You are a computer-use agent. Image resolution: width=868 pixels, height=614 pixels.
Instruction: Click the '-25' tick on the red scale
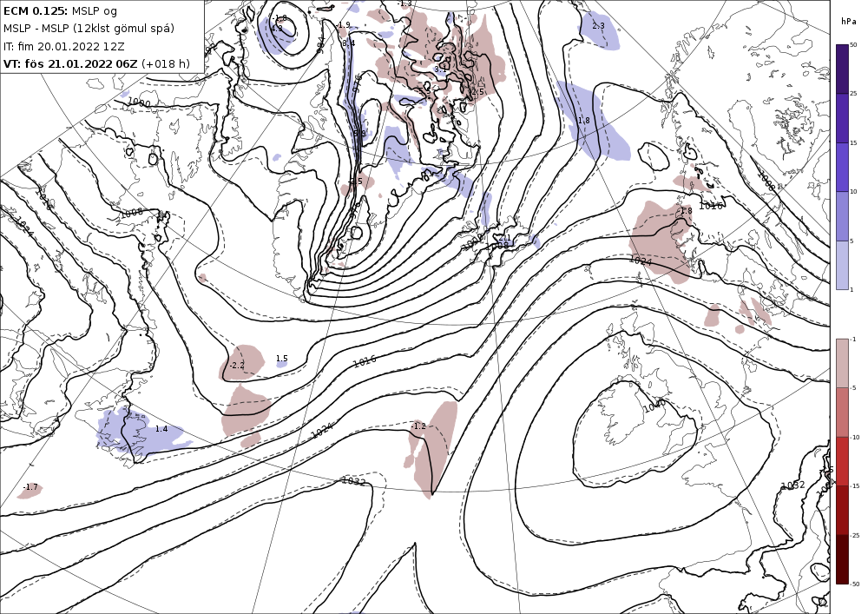pos(855,535)
